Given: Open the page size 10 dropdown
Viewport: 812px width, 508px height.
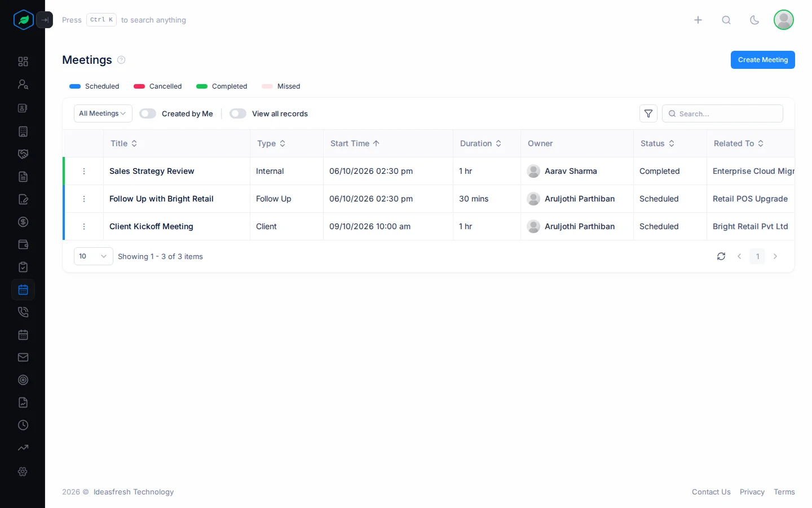Looking at the screenshot, I should point(94,256).
